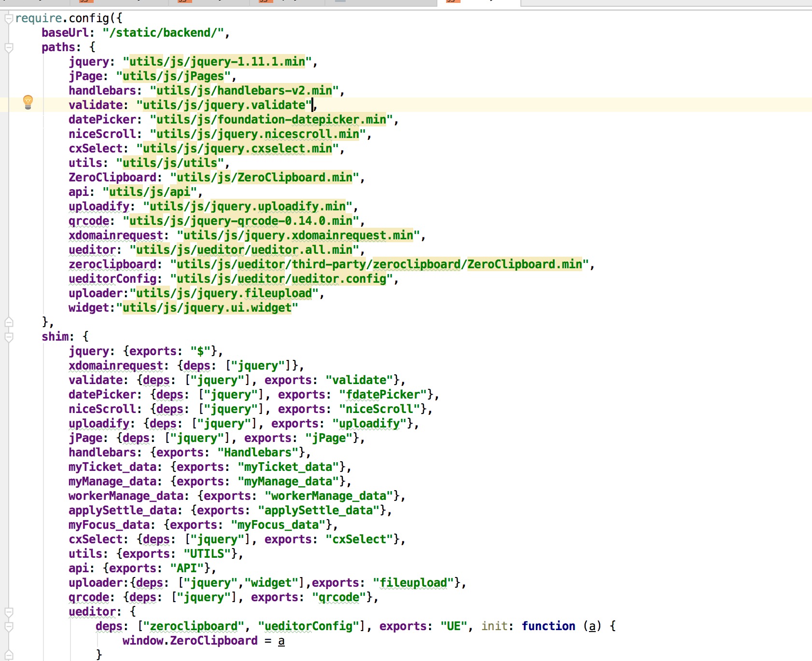Click the "applySettle_data" exports string
The width and height of the screenshot is (812, 661).
319,510
